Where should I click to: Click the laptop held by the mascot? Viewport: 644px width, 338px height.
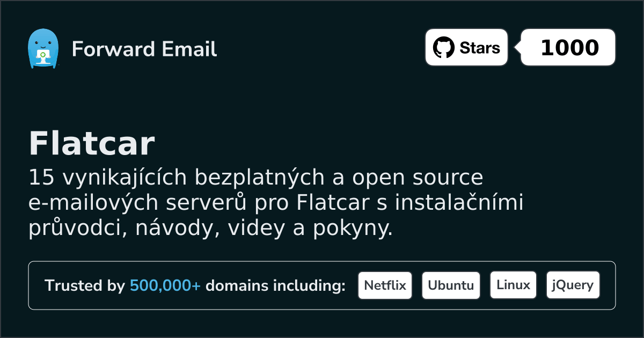click(42, 55)
